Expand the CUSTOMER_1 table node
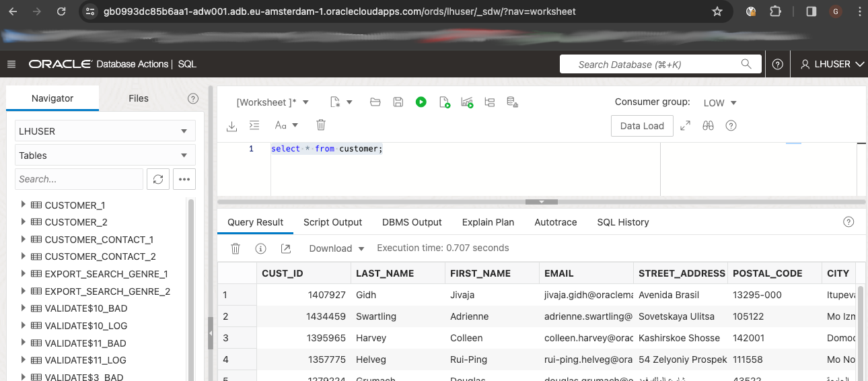Viewport: 868px width, 381px height. point(24,205)
